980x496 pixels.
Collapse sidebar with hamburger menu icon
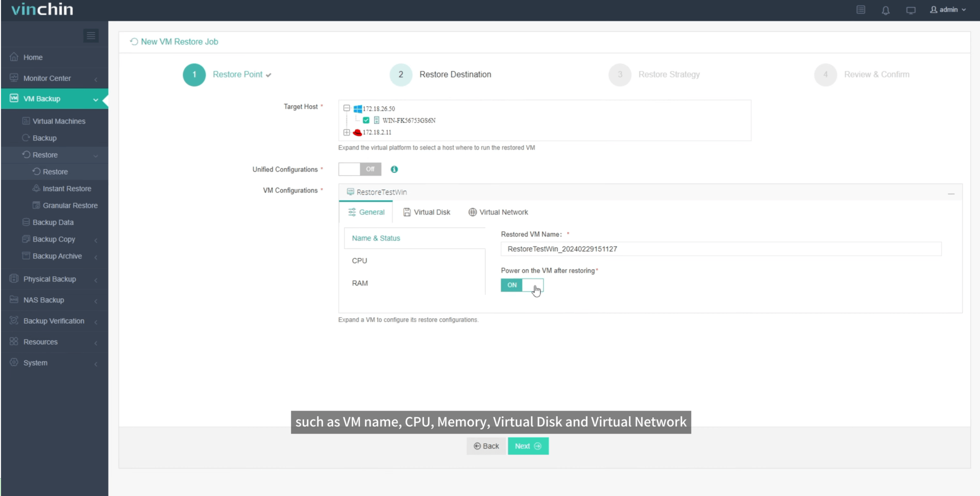tap(91, 36)
